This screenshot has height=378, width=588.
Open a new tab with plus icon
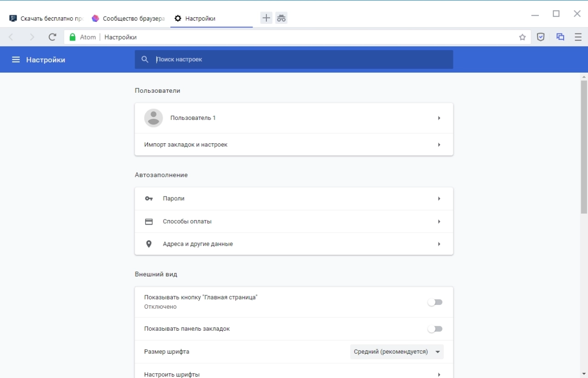click(266, 18)
